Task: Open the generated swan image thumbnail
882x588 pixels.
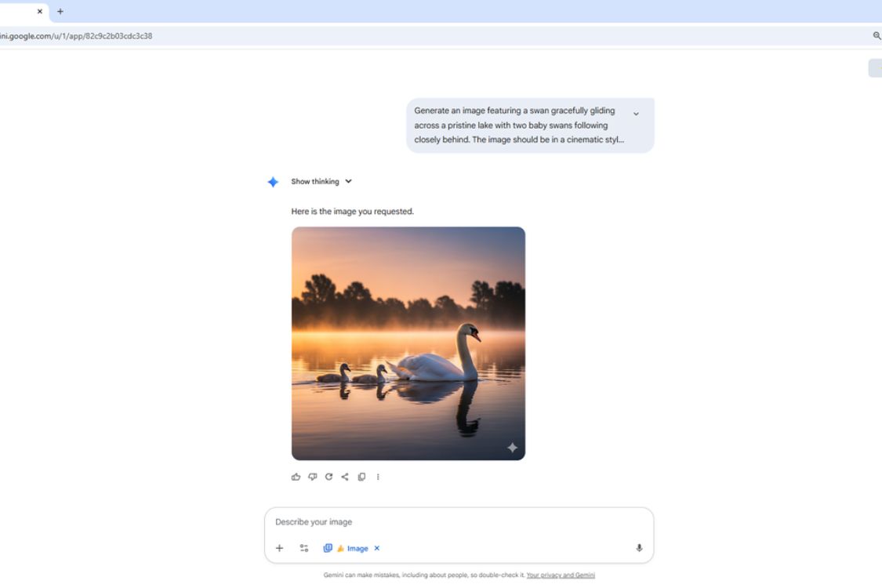Action: [408, 343]
